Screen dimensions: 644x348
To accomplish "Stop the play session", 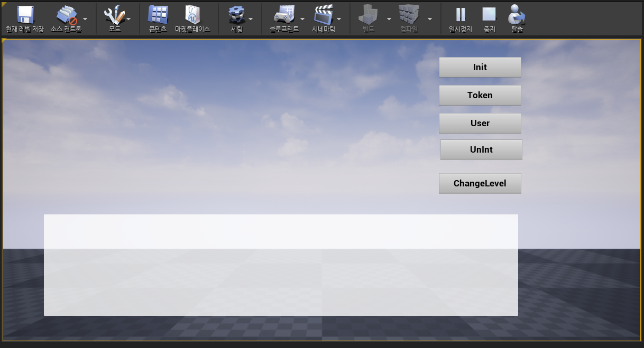I will [x=490, y=19].
